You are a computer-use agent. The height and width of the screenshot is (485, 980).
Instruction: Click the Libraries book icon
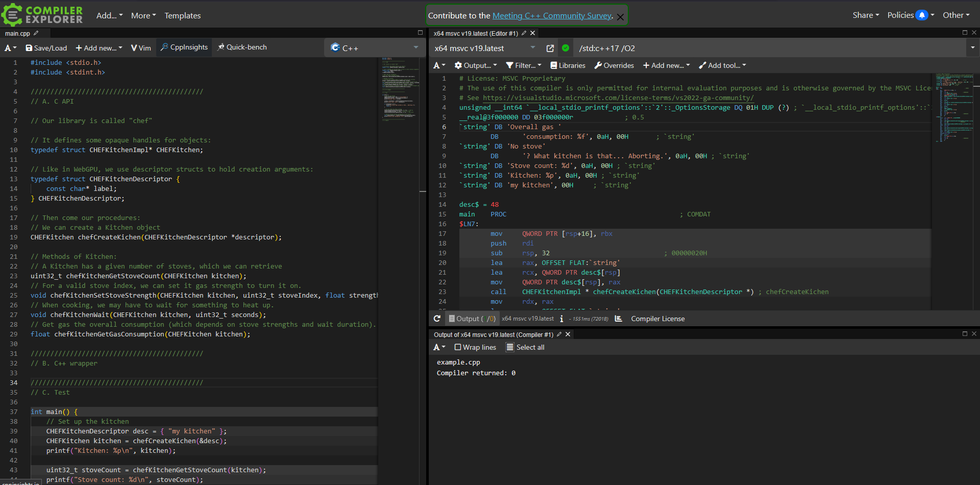click(x=553, y=65)
